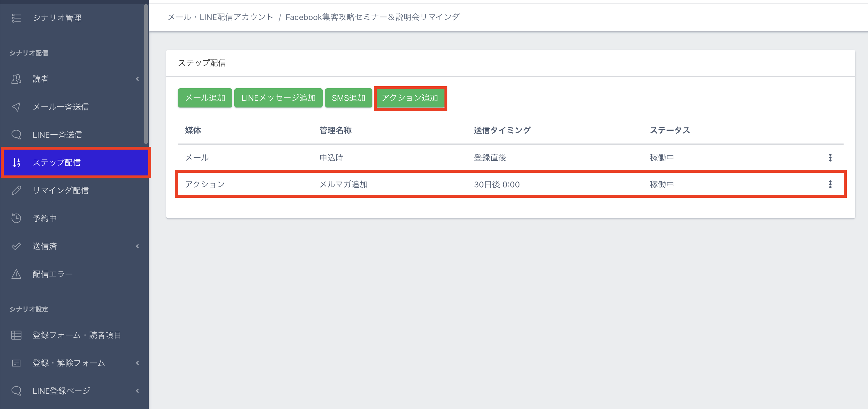This screenshot has width=868, height=409.
Task: Open 送信済 sidebar menu item
Action: point(45,246)
